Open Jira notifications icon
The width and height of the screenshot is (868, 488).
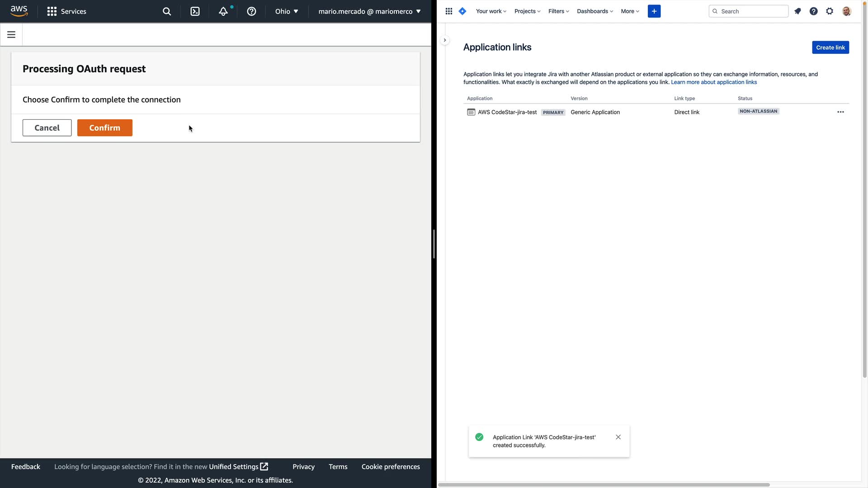coord(797,11)
